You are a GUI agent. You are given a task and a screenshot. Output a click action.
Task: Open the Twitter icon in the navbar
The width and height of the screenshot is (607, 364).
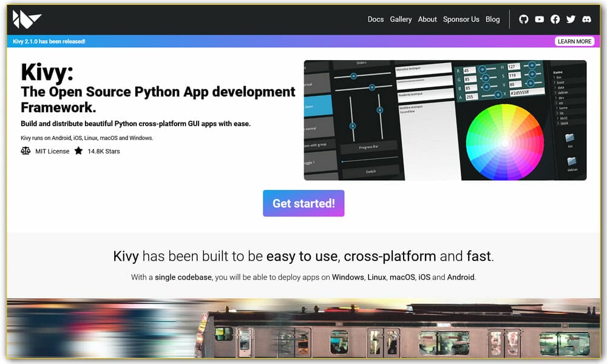coord(571,19)
